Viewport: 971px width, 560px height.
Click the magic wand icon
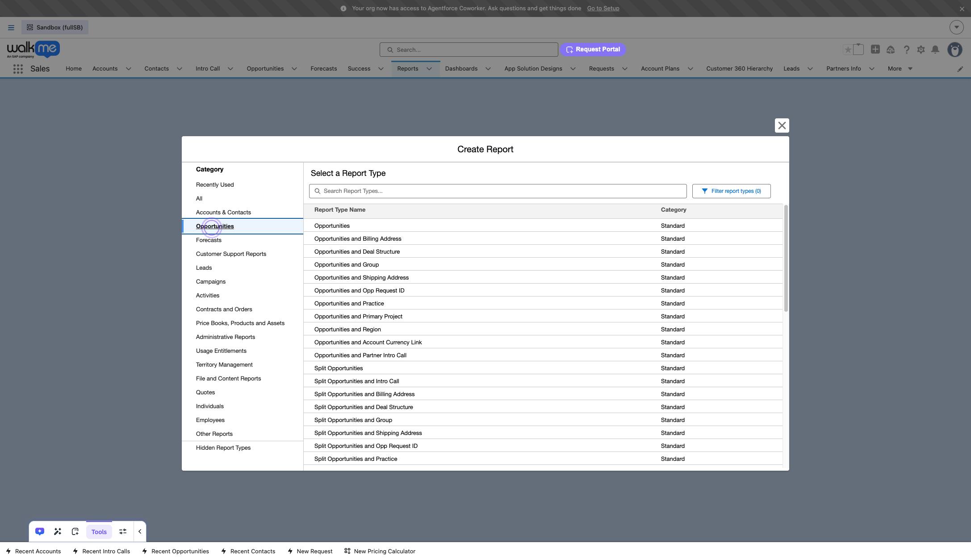[x=58, y=531]
